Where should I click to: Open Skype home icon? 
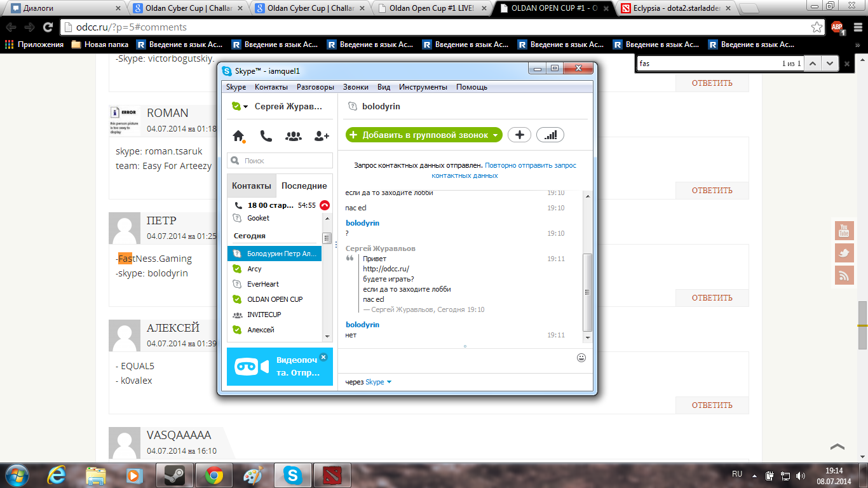pyautogui.click(x=239, y=136)
